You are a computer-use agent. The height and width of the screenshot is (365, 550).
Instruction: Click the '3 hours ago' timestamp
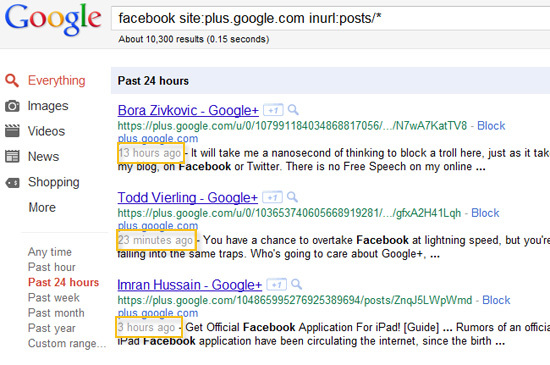click(x=147, y=327)
